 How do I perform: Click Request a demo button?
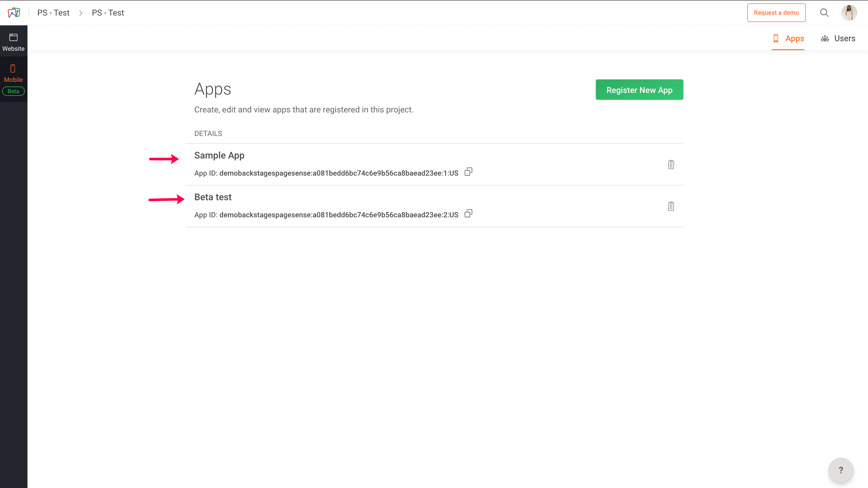point(776,13)
